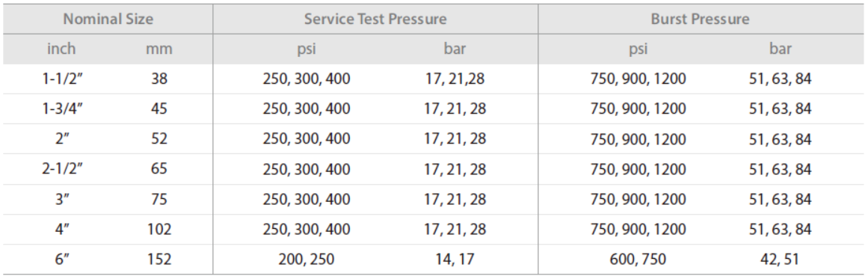Select the 17, 21,28 bar cell for 38 mm
This screenshot has width=868, height=279.
[x=455, y=79]
